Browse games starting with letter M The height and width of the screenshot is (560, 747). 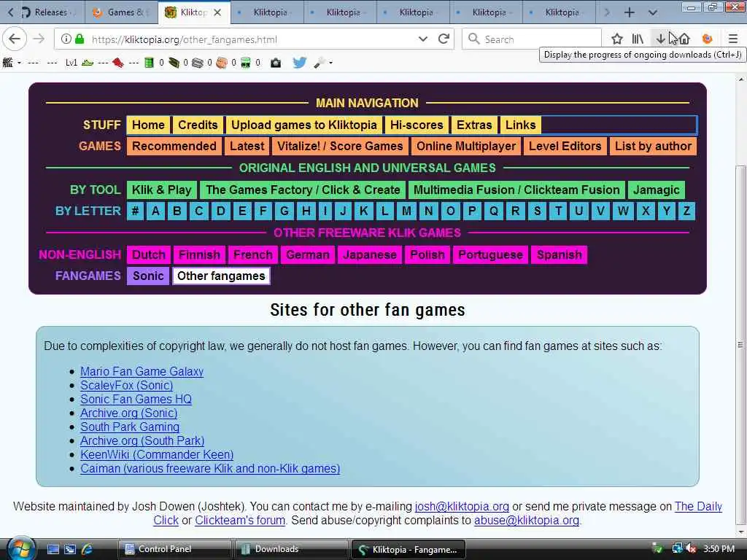pos(406,211)
